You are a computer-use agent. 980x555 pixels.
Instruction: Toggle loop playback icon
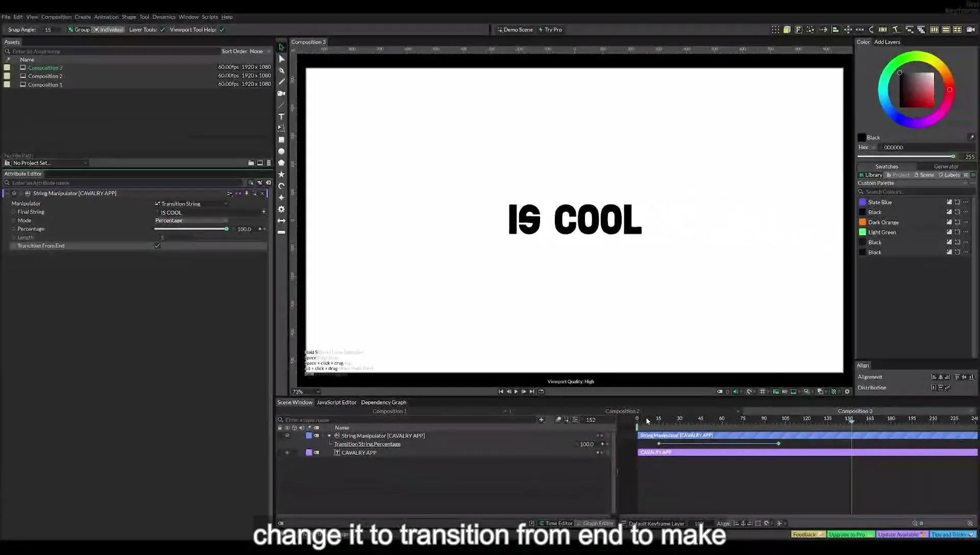541,392
